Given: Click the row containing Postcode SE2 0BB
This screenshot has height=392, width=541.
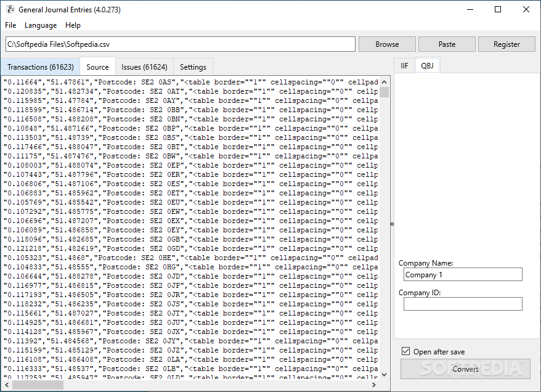Looking at the screenshot, I should point(191,110).
